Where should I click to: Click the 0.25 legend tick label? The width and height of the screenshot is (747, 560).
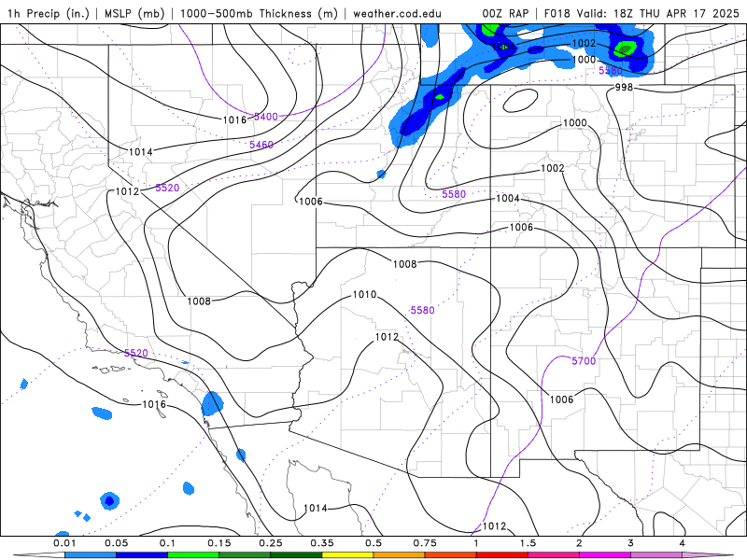coord(271,543)
